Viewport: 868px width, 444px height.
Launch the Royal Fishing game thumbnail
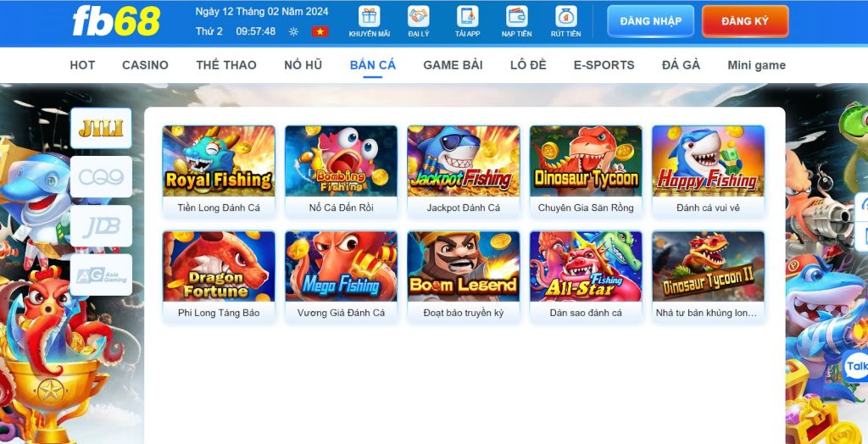(x=219, y=161)
